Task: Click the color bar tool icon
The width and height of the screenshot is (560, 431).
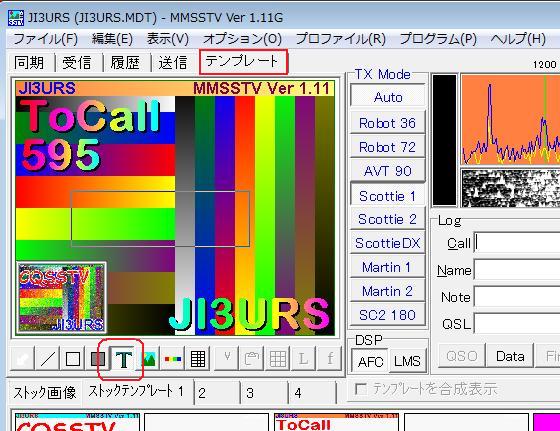Action: [x=173, y=359]
